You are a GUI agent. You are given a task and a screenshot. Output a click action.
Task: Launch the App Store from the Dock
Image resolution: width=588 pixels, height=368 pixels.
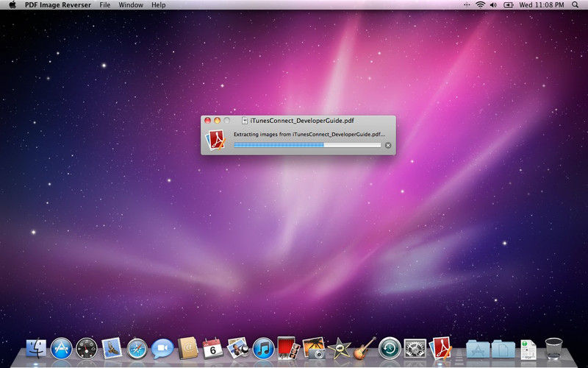tap(61, 349)
